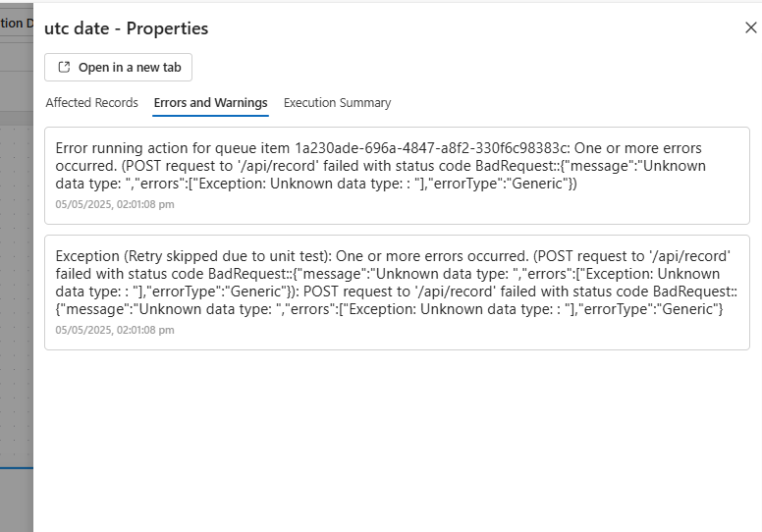Switch to the Affected Records tab
762x532 pixels.
[x=92, y=103]
